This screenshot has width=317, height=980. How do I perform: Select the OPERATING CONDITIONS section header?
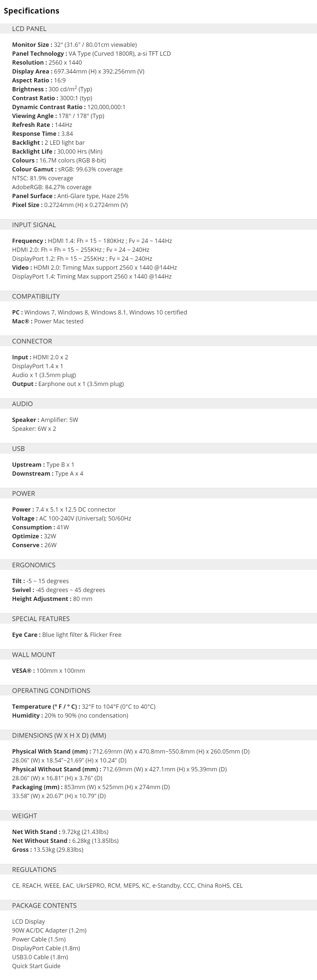point(158,691)
